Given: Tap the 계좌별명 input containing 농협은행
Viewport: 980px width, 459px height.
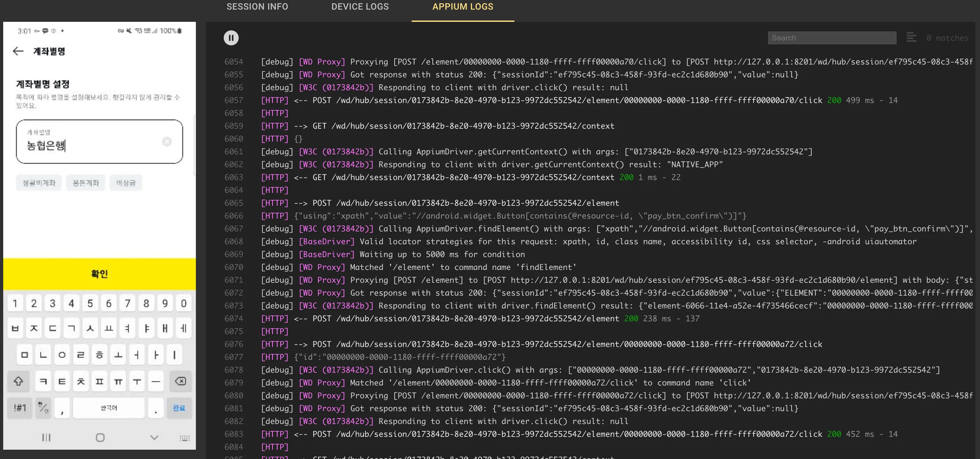Looking at the screenshot, I should coord(99,142).
